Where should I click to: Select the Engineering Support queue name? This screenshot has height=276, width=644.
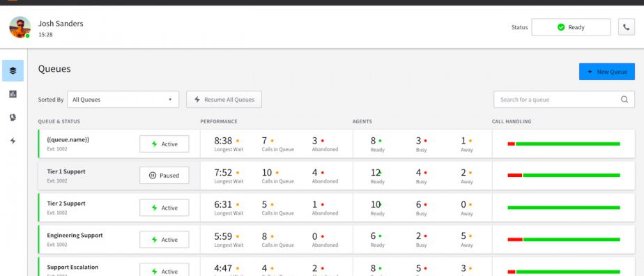(x=75, y=236)
